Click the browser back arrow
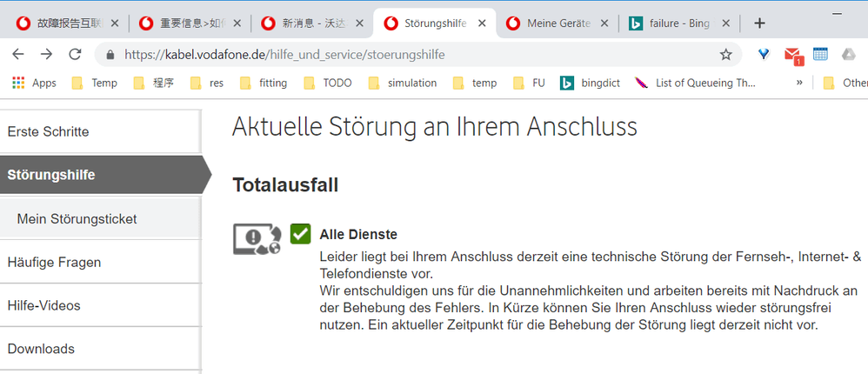The width and height of the screenshot is (868, 374). [x=18, y=55]
